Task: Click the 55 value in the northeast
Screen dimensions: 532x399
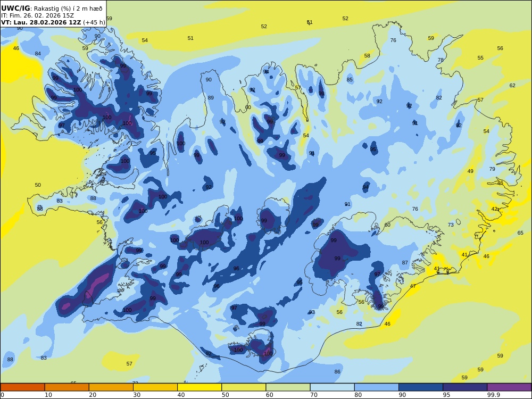Action: 480,58
